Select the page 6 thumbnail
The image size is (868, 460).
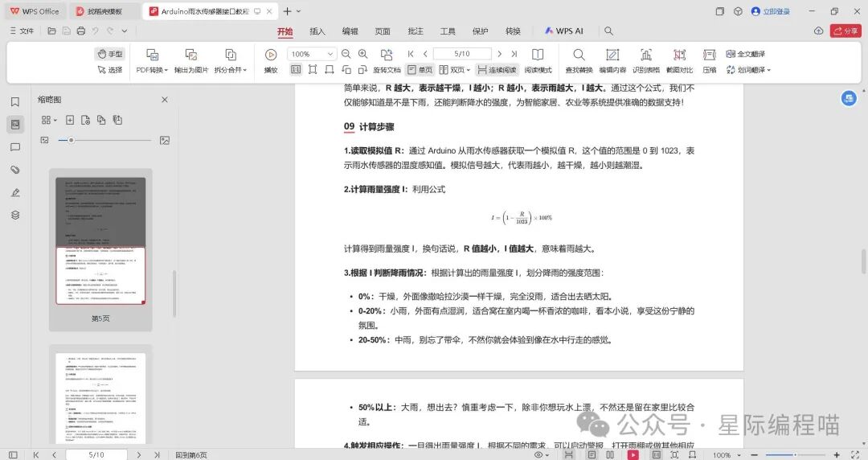point(100,398)
